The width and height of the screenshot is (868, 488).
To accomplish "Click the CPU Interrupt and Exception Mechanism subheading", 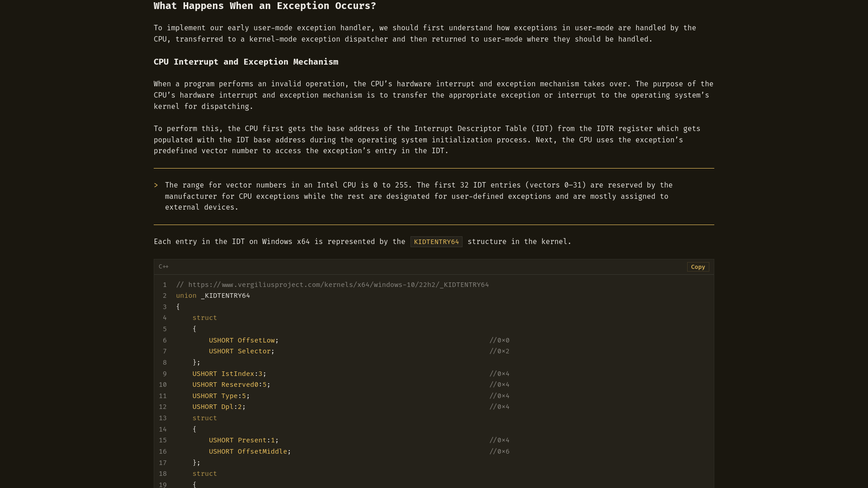I will coord(245,62).
